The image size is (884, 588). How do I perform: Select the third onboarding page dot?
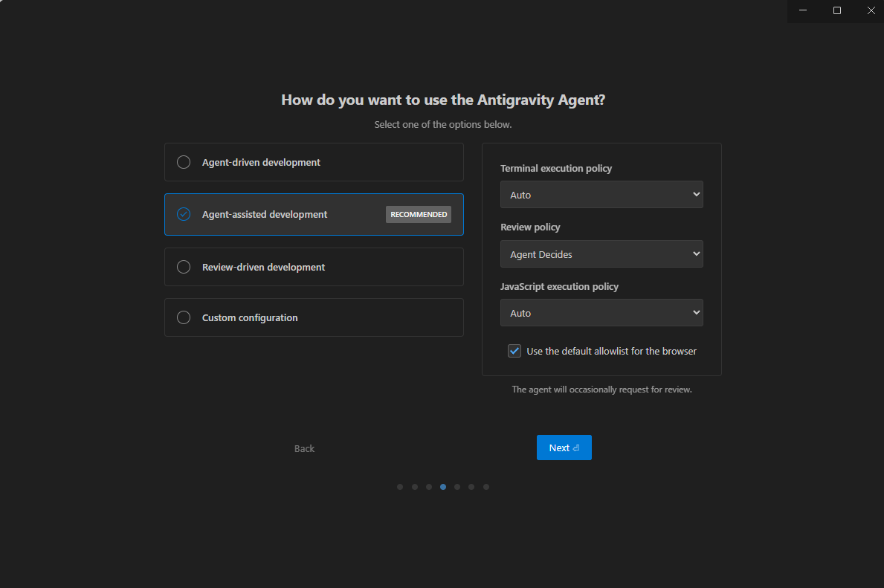point(429,487)
